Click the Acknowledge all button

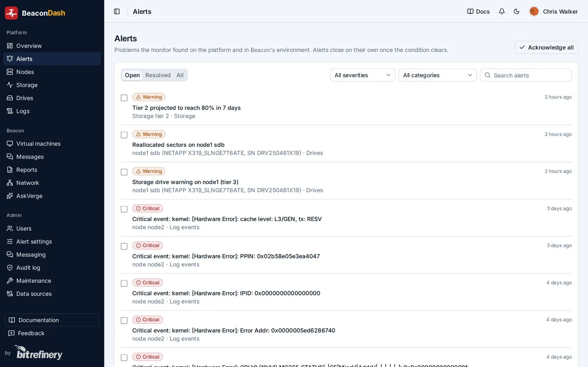[546, 47]
